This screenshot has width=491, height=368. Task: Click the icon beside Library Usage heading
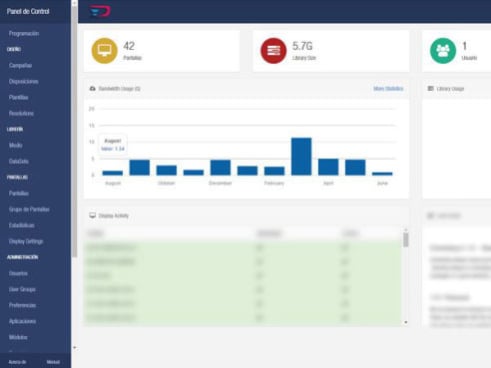[x=431, y=89]
